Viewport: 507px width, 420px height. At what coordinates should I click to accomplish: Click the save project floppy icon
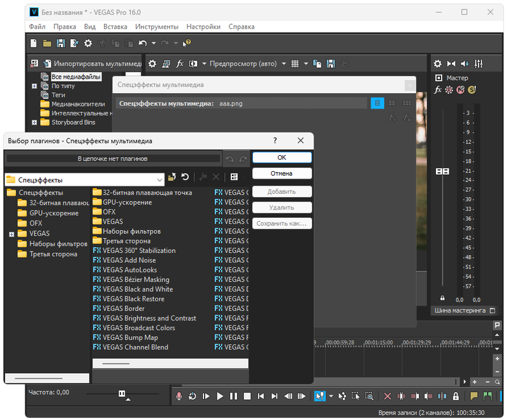(60, 43)
